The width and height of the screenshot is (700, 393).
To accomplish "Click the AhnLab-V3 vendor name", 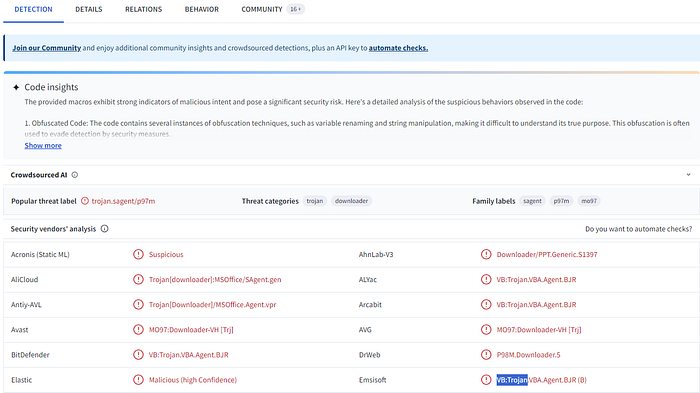I will click(376, 255).
